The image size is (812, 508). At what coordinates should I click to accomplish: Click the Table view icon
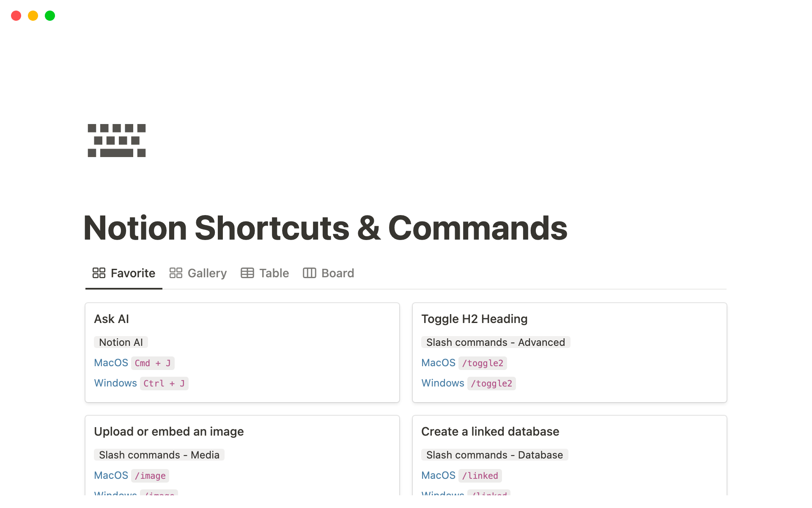[x=247, y=273]
